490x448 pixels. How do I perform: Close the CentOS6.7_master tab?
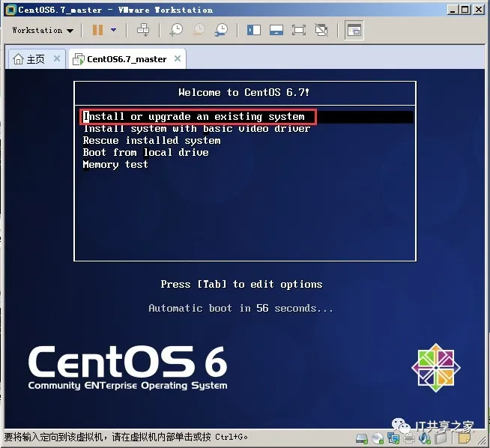click(178, 58)
